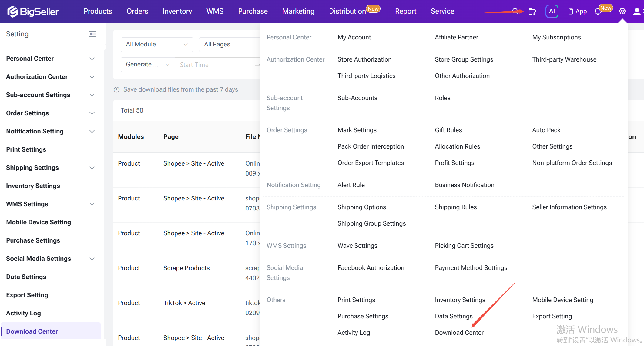This screenshot has width=644, height=346.
Task: Open Third-party Warehouse link
Action: [564, 59]
